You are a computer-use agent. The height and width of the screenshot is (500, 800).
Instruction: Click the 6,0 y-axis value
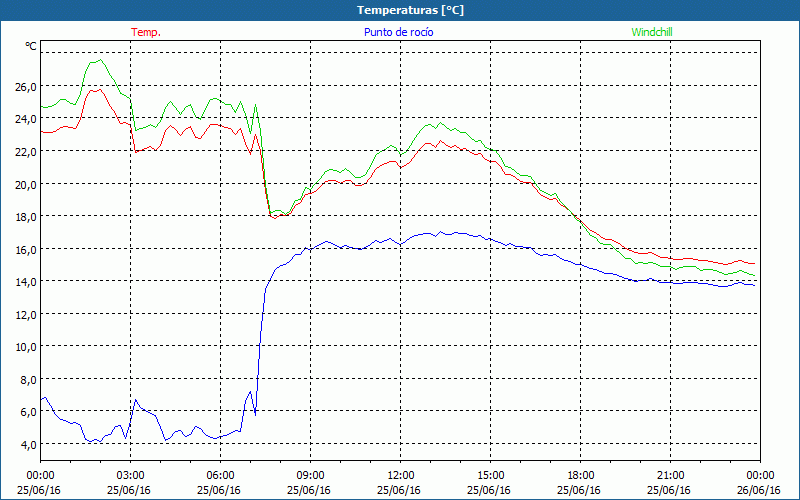[28, 412]
